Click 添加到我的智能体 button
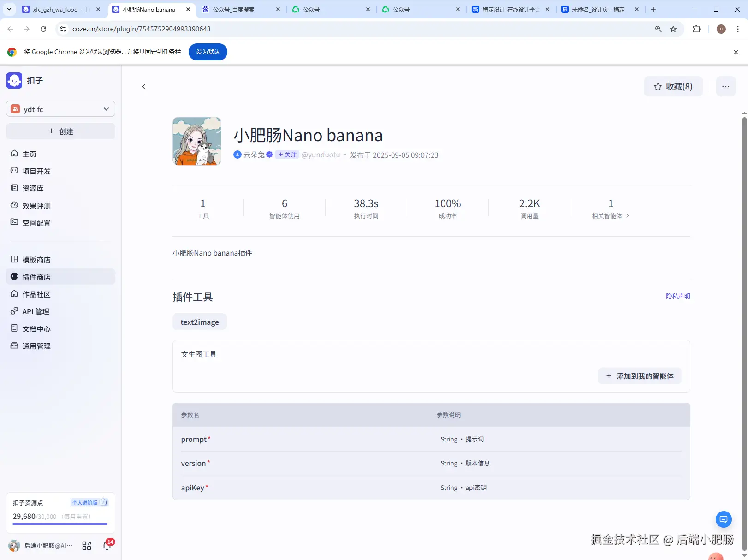The width and height of the screenshot is (748, 560). [x=640, y=376]
